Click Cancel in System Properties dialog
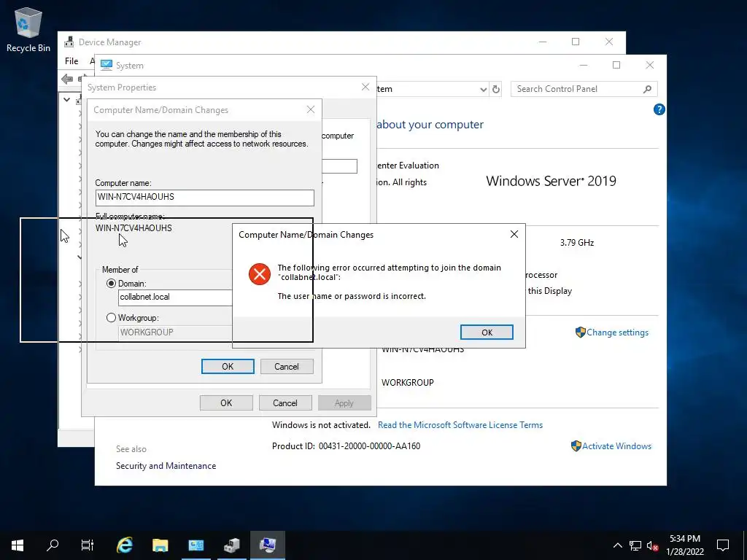The image size is (747, 560). click(285, 402)
